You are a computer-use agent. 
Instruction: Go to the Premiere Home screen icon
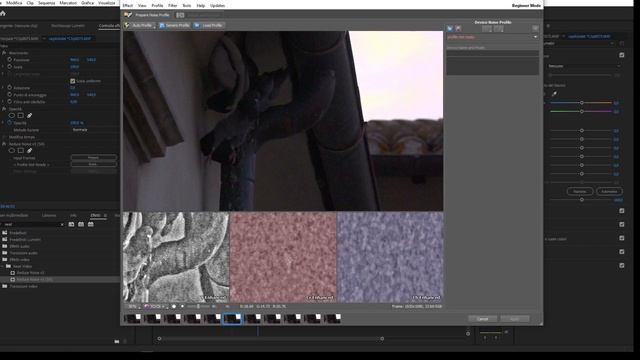pyautogui.click(x=3, y=13)
